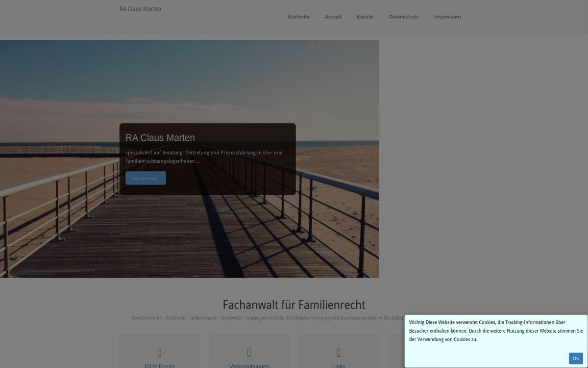Open the Datenschutz page
Viewport: 588px width, 368px height.
[404, 16]
